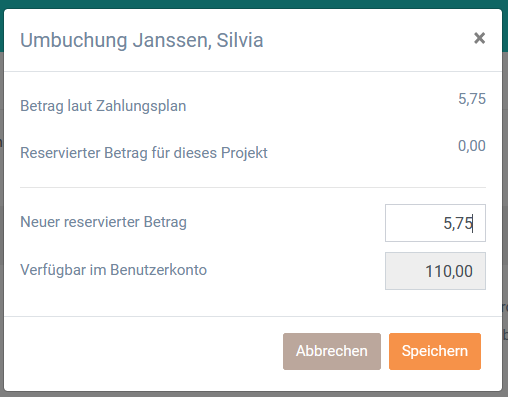Image resolution: width=508 pixels, height=397 pixels.
Task: Click the blank header space between title and X
Action: (x=367, y=40)
